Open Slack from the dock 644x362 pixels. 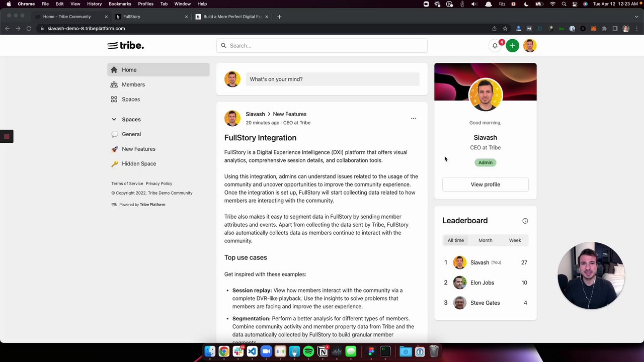tap(238, 351)
